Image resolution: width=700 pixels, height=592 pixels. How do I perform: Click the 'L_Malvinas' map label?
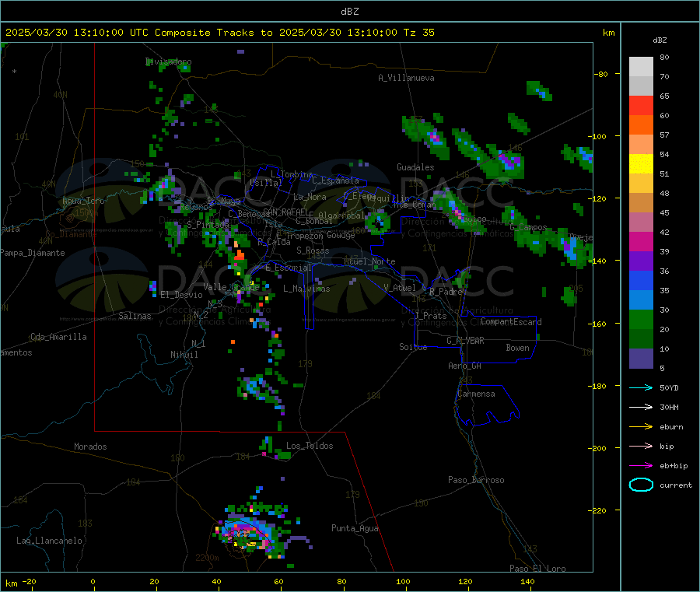pyautogui.click(x=306, y=289)
